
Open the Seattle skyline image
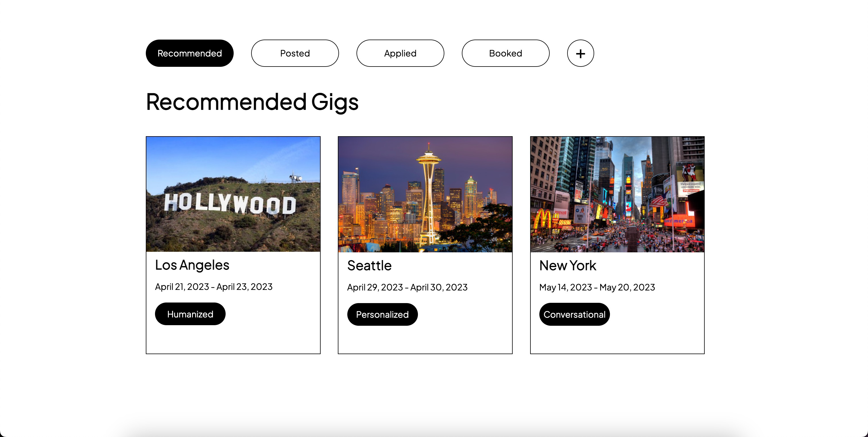(x=425, y=194)
